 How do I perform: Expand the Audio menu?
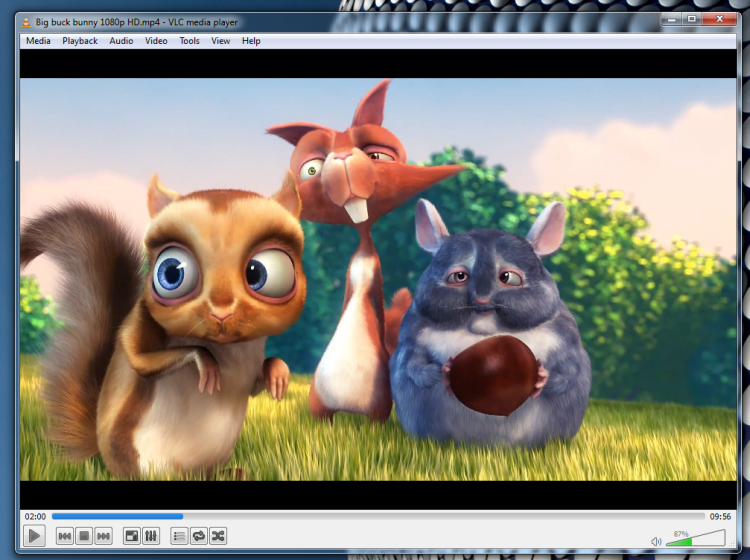point(121,41)
